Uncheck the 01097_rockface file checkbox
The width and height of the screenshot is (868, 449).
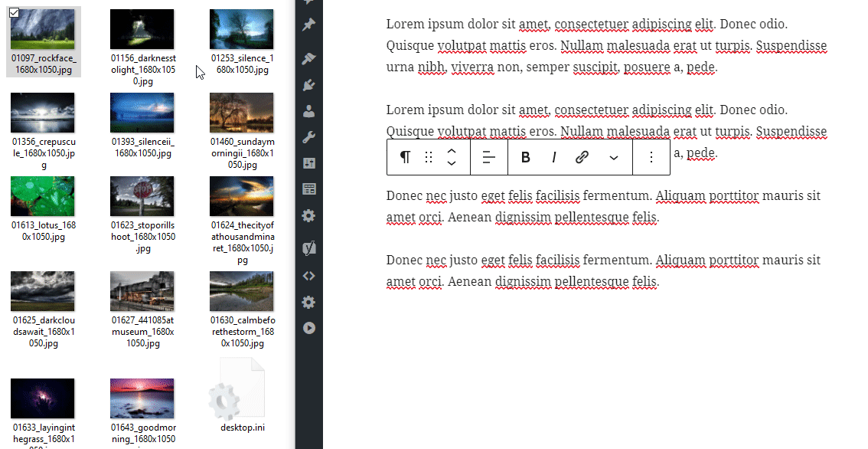click(x=15, y=13)
